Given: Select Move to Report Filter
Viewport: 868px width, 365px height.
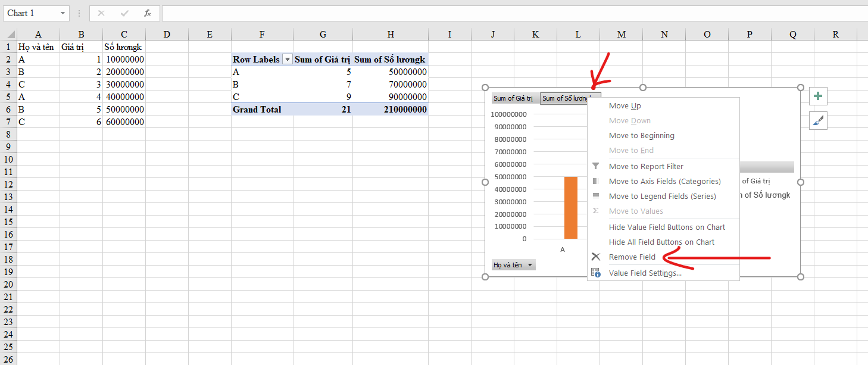Looking at the screenshot, I should click(646, 166).
